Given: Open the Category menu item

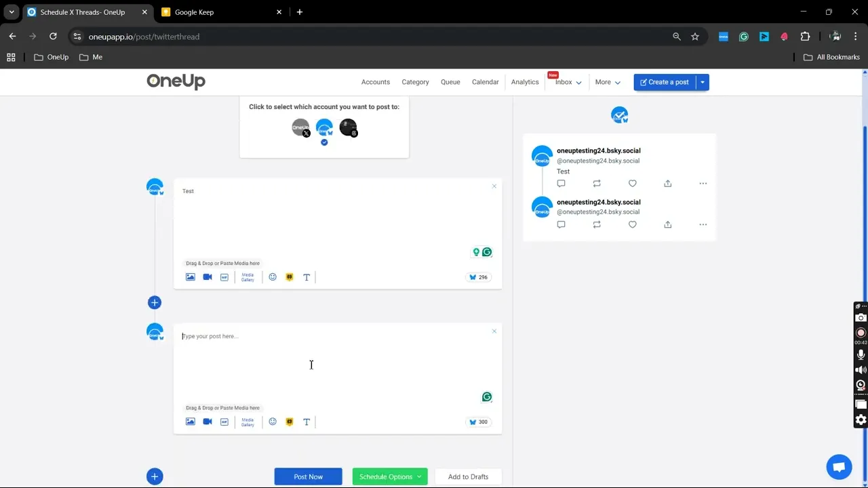Looking at the screenshot, I should 415,82.
